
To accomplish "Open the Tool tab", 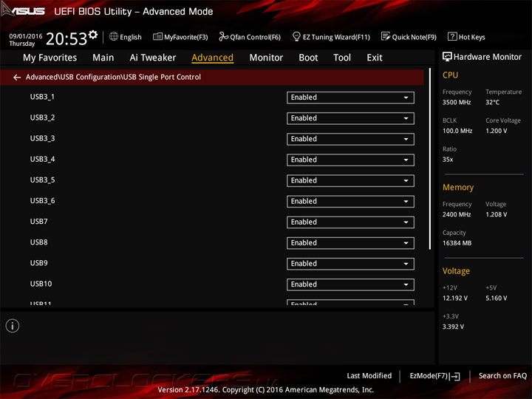I will click(x=342, y=58).
